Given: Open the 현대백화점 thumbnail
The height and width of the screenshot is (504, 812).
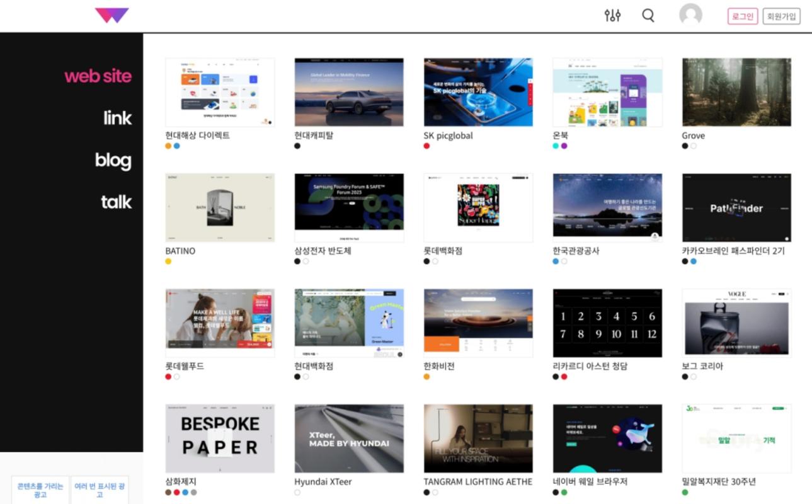Looking at the screenshot, I should tap(349, 323).
